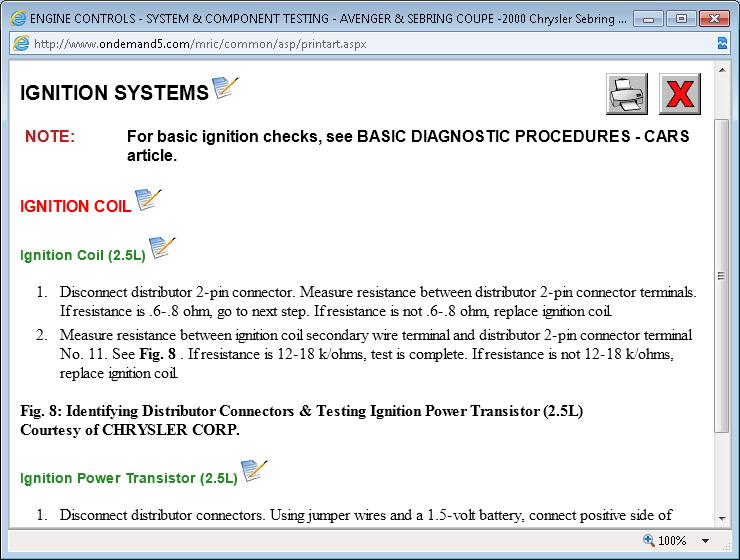Image resolution: width=740 pixels, height=560 pixels.
Task: Open note icon beside Ignition Coil (2.5L)
Action: click(162, 248)
